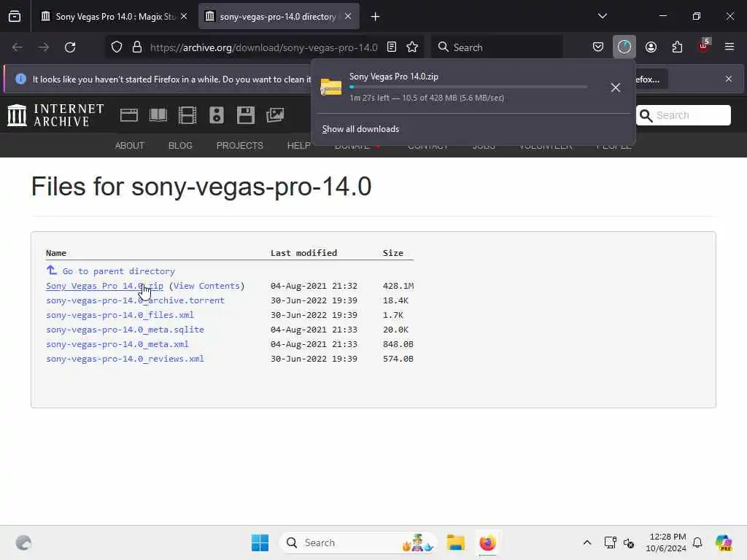The width and height of the screenshot is (747, 560).
Task: Open the PROJECTS menu item
Action: (x=239, y=146)
